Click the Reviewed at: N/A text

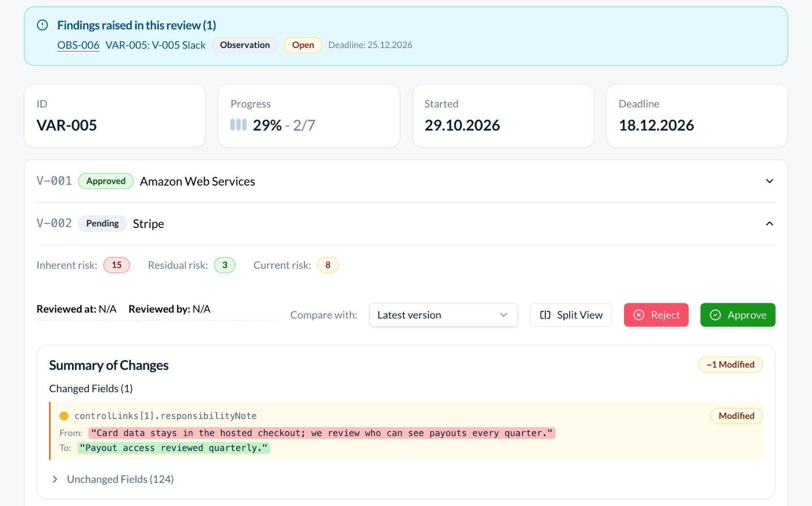[x=76, y=309]
